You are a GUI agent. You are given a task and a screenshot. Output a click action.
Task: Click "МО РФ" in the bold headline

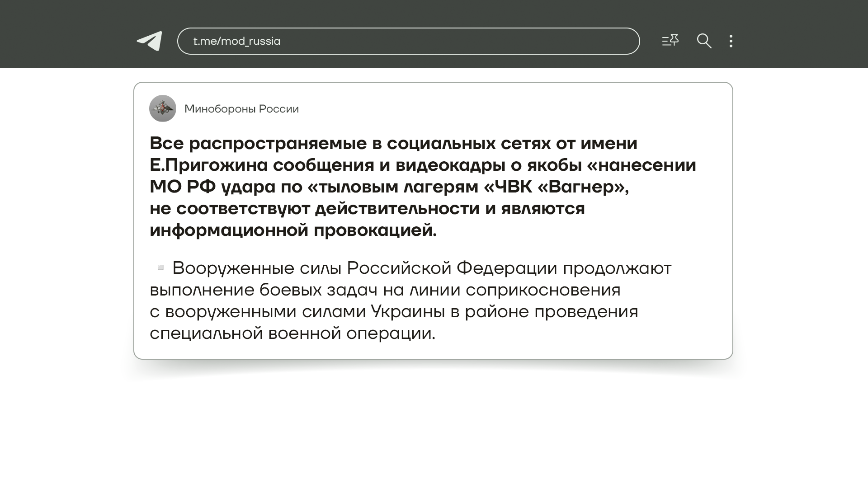pos(183,187)
